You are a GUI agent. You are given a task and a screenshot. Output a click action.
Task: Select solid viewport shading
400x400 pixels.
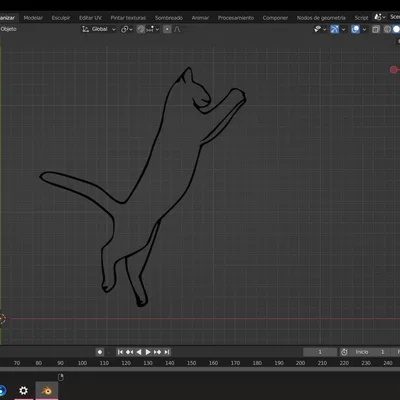click(x=396, y=29)
